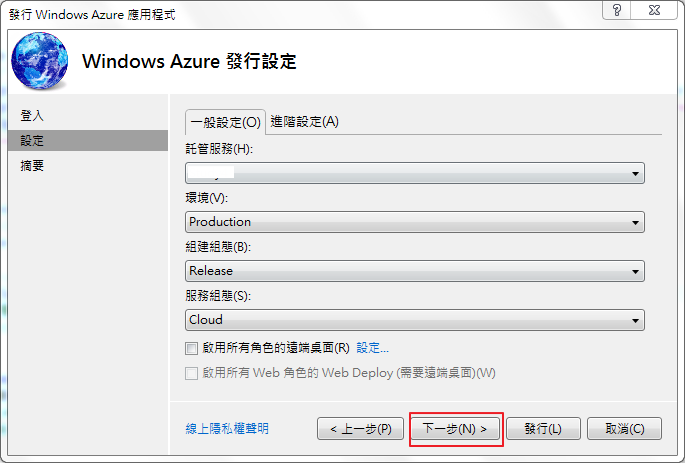Click the Windows Azure 發行設定 heading
The height and width of the screenshot is (463, 685).
[x=189, y=61]
